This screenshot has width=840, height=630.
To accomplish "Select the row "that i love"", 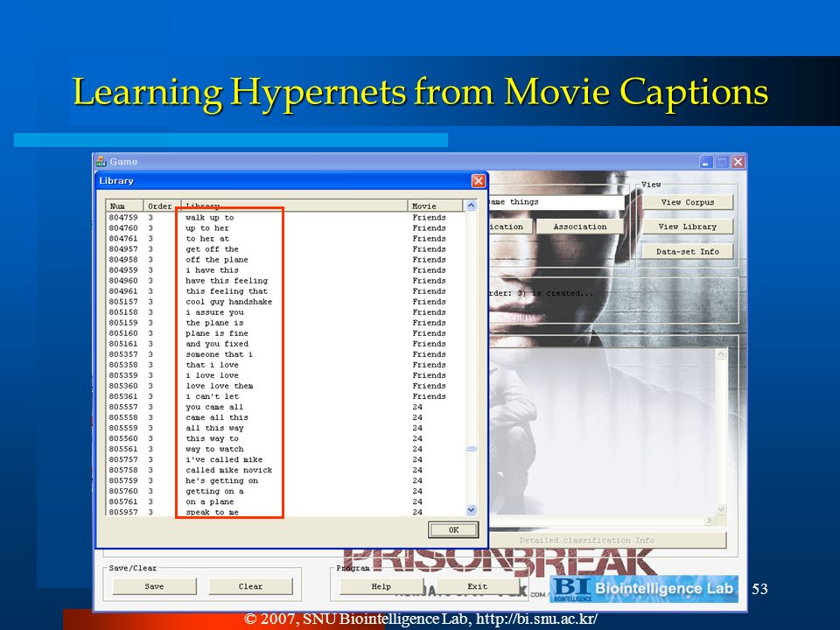I will 285,365.
